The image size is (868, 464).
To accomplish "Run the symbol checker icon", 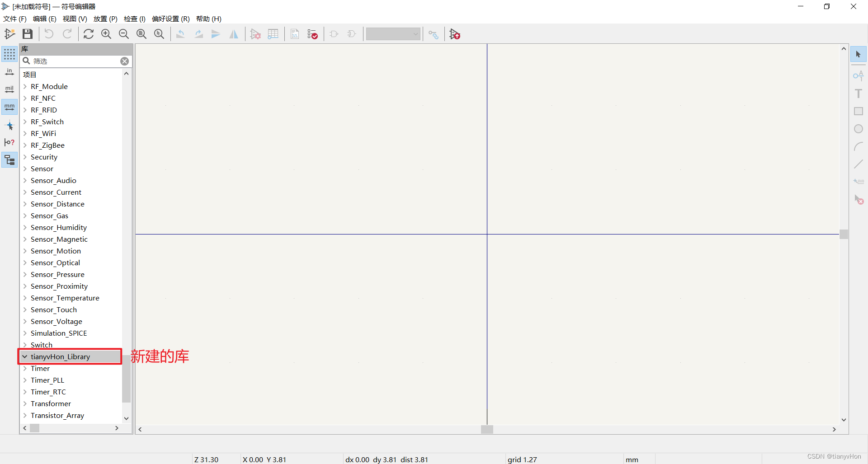I will [x=312, y=34].
